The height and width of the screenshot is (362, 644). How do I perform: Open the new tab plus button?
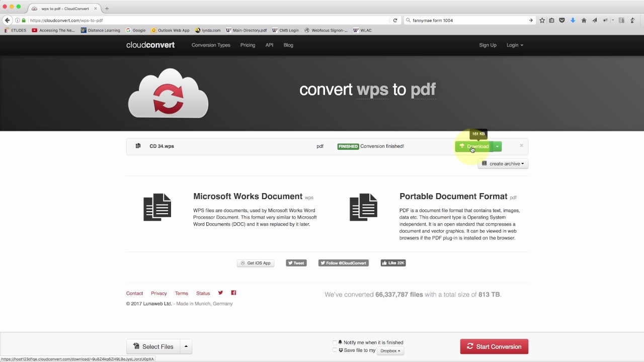[x=107, y=9]
